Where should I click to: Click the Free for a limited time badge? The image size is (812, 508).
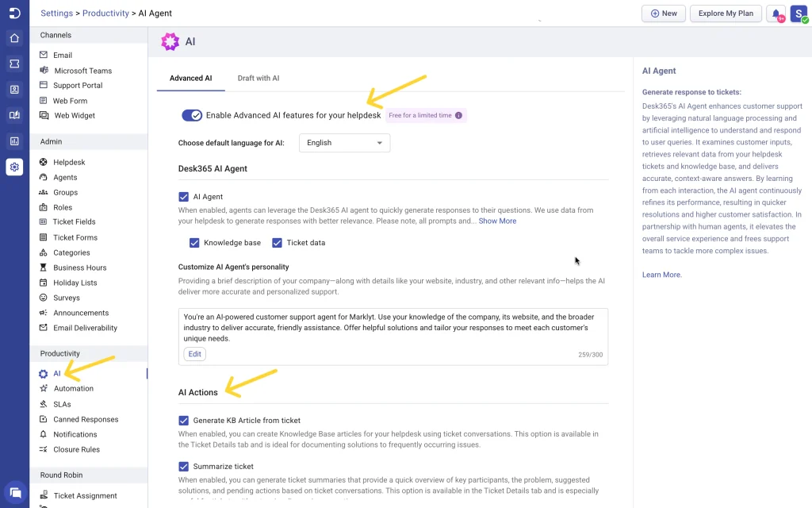click(x=426, y=115)
